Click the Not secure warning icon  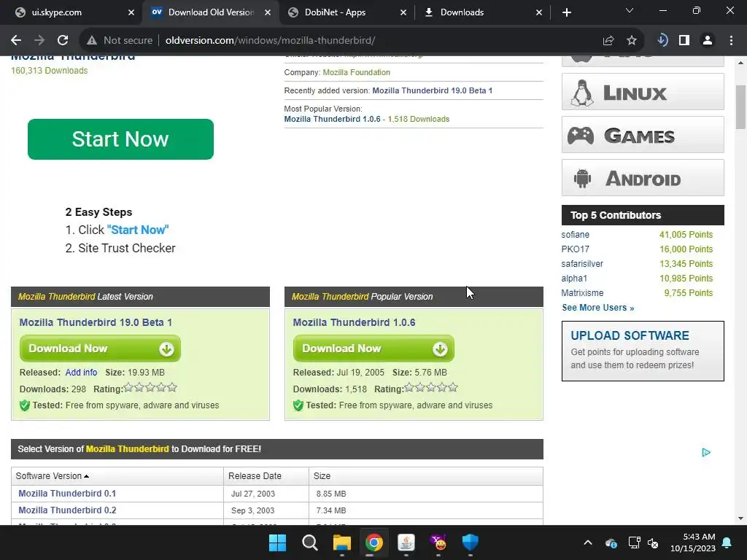pyautogui.click(x=92, y=41)
